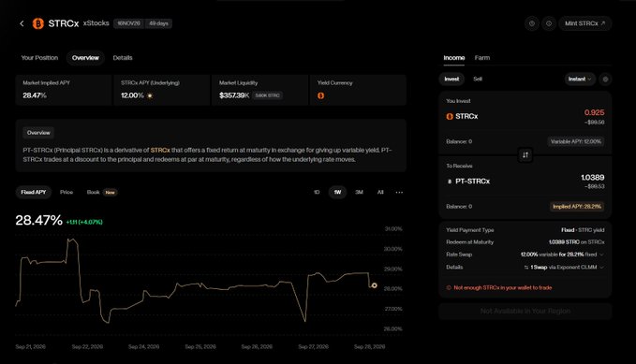Image resolution: width=636 pixels, height=364 pixels.
Task: Click the 28.47% Market Implied APY value
Action: click(x=35, y=95)
